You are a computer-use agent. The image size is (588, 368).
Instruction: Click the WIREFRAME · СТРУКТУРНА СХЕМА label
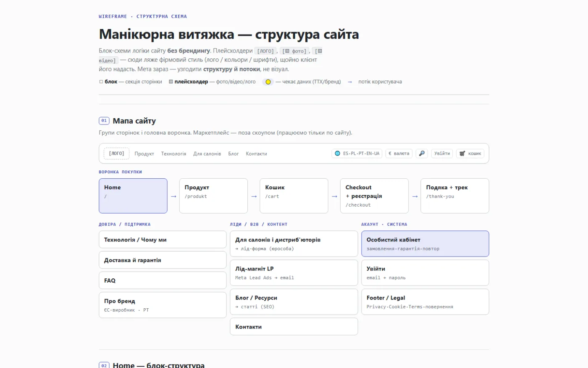coord(143,16)
